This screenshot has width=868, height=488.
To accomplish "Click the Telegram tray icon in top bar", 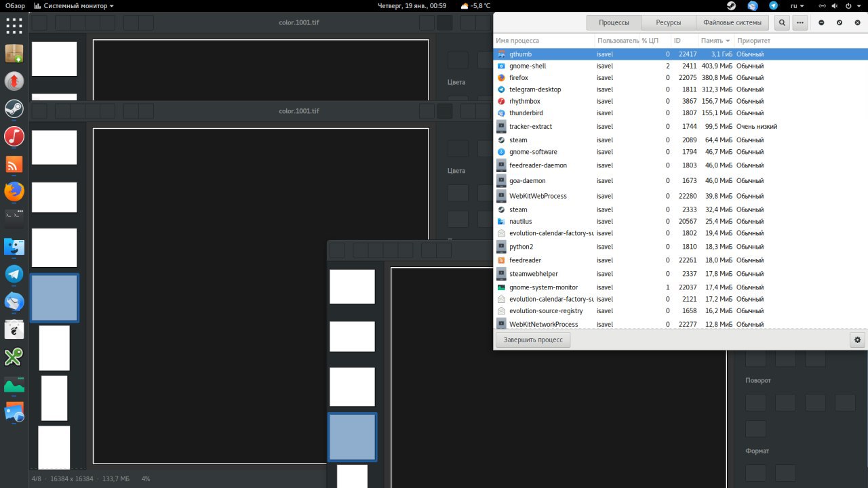I will [774, 5].
